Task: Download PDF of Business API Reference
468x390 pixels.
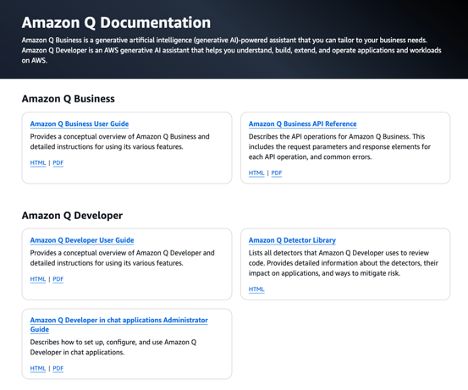Action: point(277,173)
